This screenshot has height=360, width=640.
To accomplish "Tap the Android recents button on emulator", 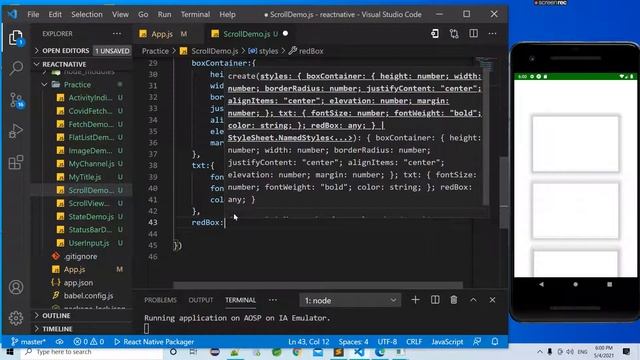I will 609,284.
